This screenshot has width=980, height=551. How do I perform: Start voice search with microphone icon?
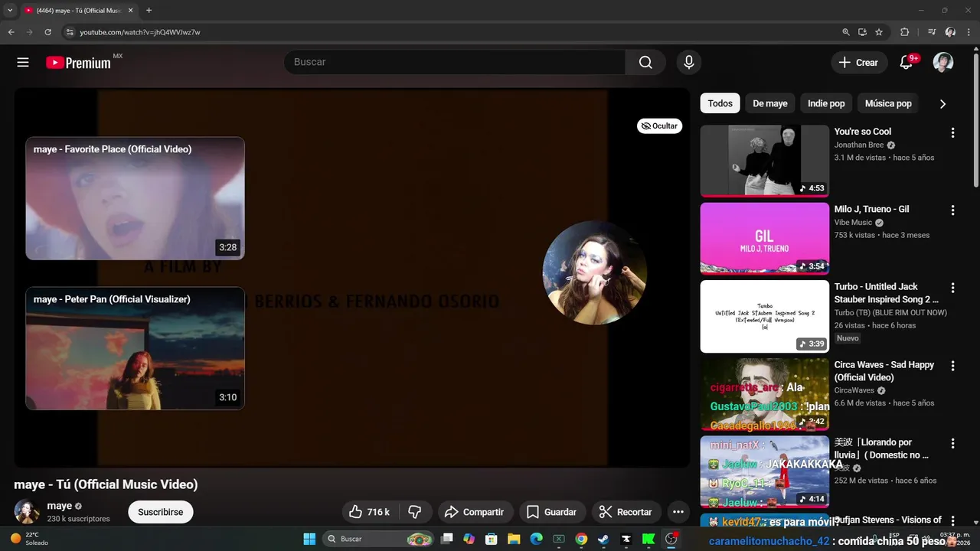coord(689,63)
